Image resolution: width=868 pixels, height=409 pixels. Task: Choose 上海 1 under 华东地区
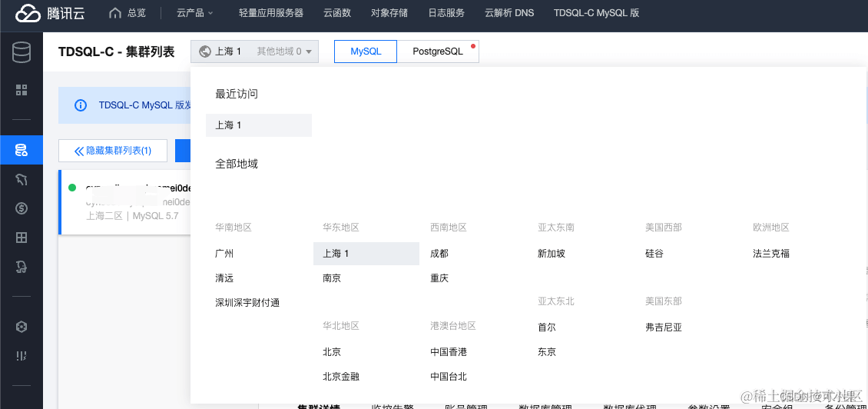[x=366, y=254]
